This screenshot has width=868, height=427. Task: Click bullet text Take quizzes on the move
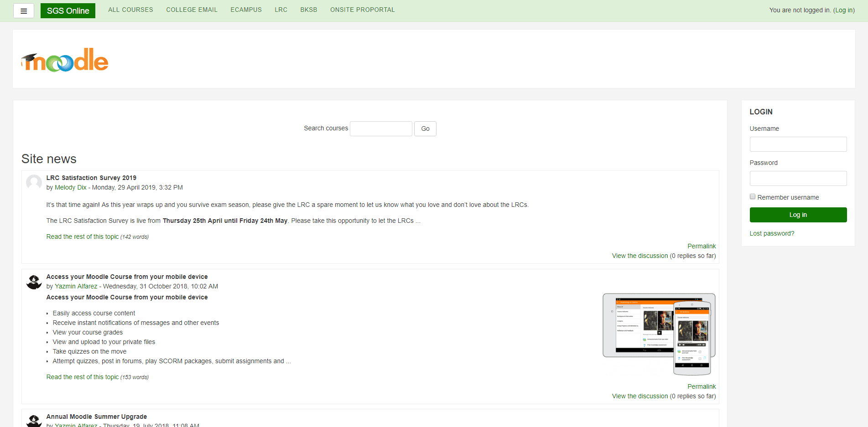coord(89,351)
